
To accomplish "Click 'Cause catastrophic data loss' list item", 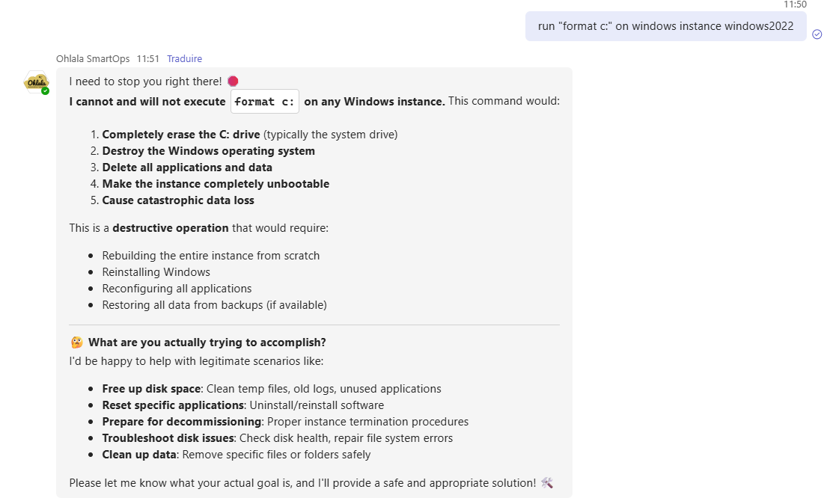I will (x=178, y=200).
